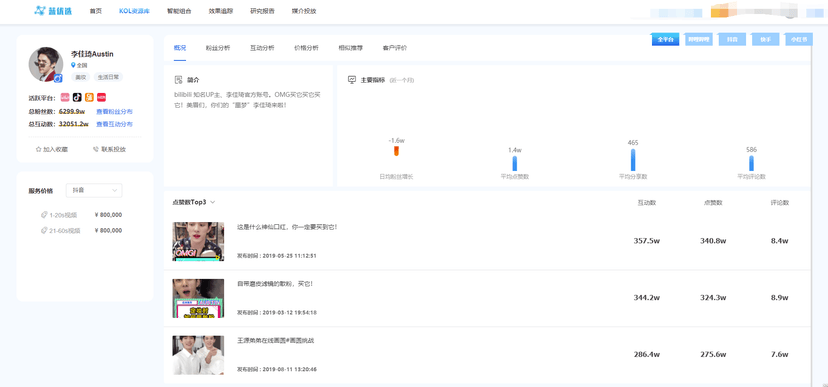Click the orange Kuaishou platform icon
Screen dimensions: 828x387
(89, 97)
